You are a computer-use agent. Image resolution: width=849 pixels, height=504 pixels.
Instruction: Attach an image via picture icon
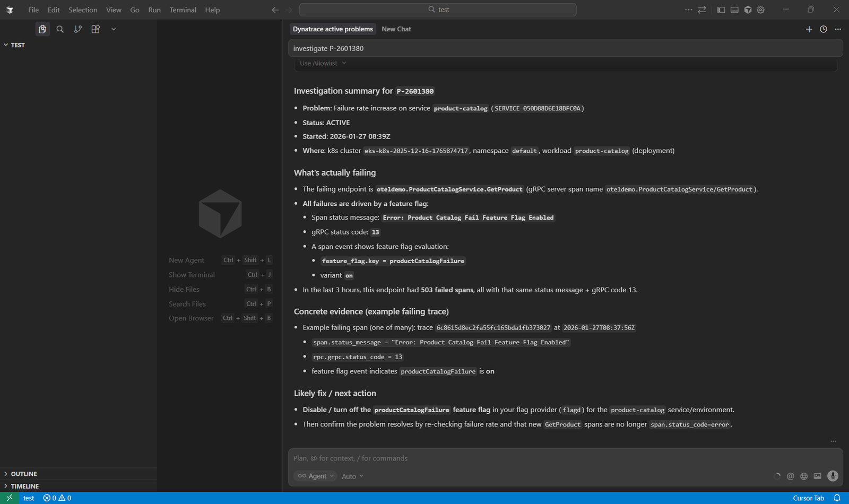pos(817,476)
